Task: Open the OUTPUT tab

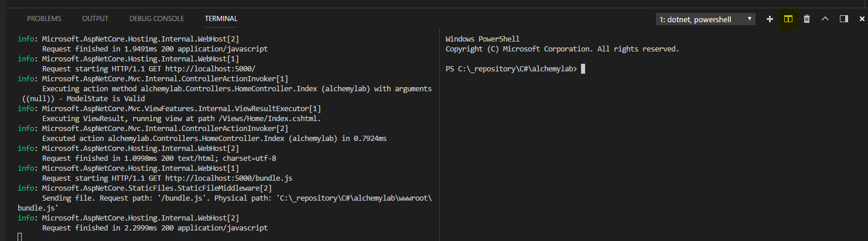Action: [95, 19]
